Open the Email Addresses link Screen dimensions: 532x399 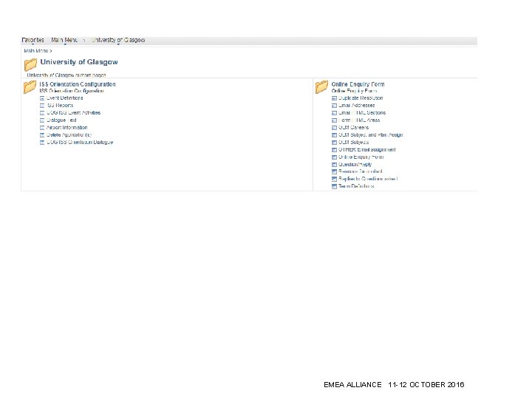pyautogui.click(x=357, y=106)
